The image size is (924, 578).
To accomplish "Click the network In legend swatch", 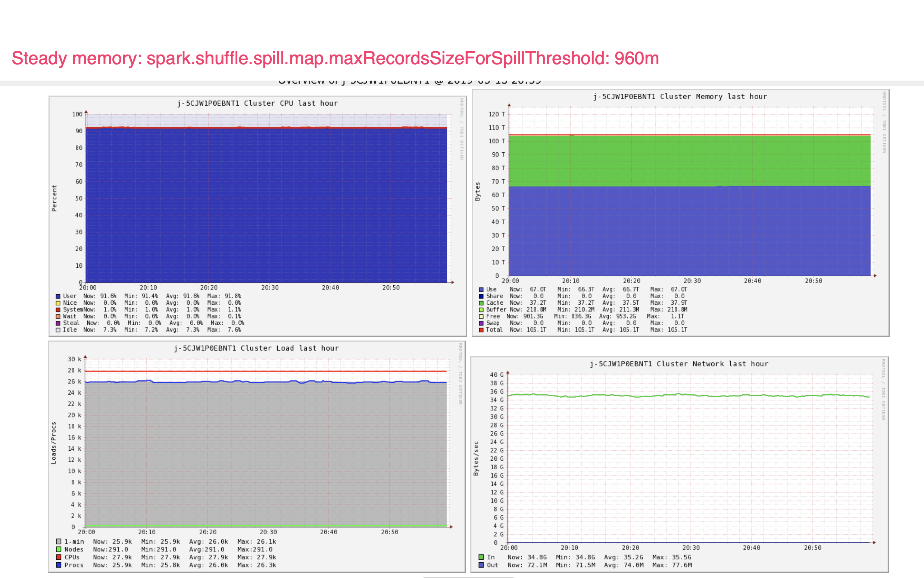I will point(481,557).
